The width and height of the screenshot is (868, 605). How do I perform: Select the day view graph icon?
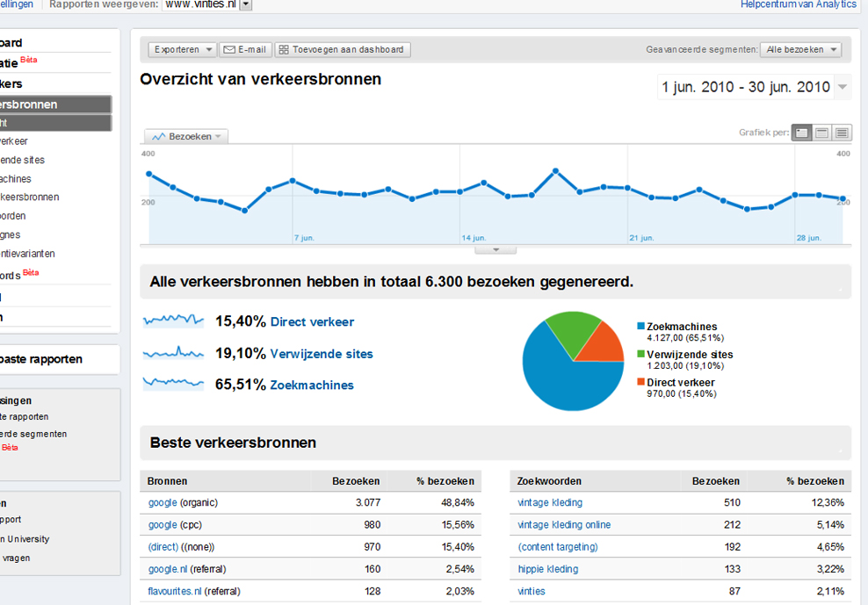tap(801, 133)
